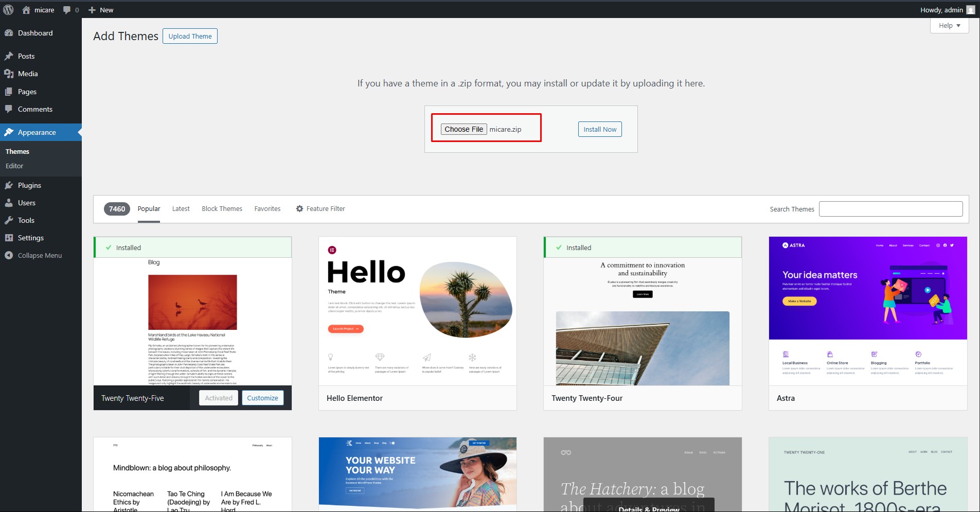The image size is (980, 512).
Task: Click the Users person icon
Action: point(9,203)
